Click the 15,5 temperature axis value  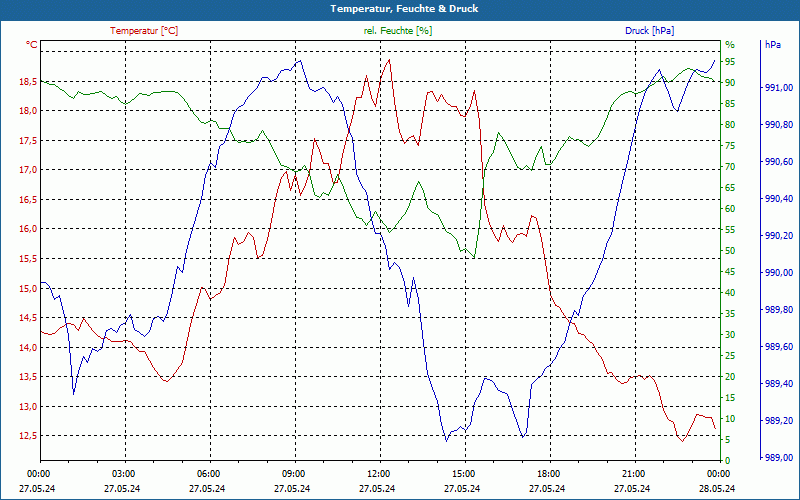[x=28, y=259]
